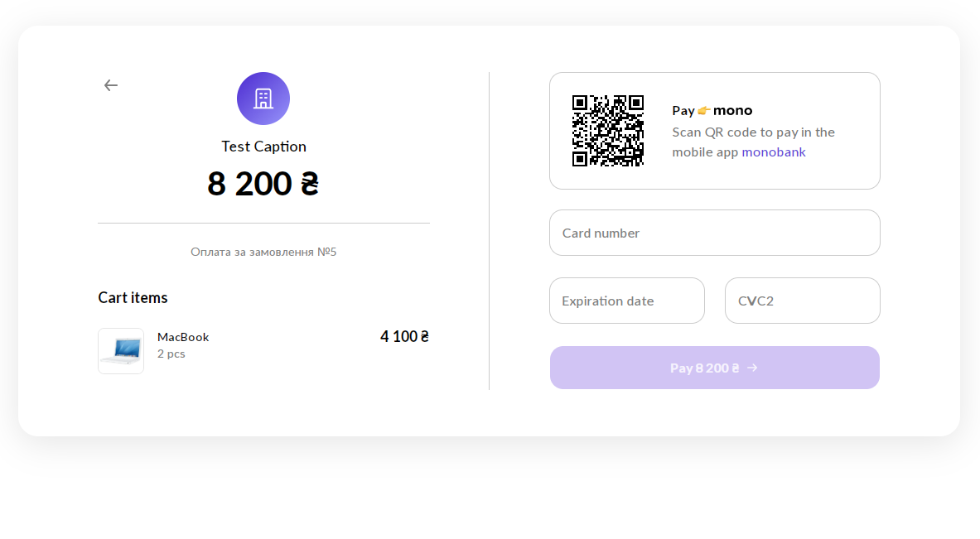Click the order description Оплата за замовлення №5

point(263,252)
